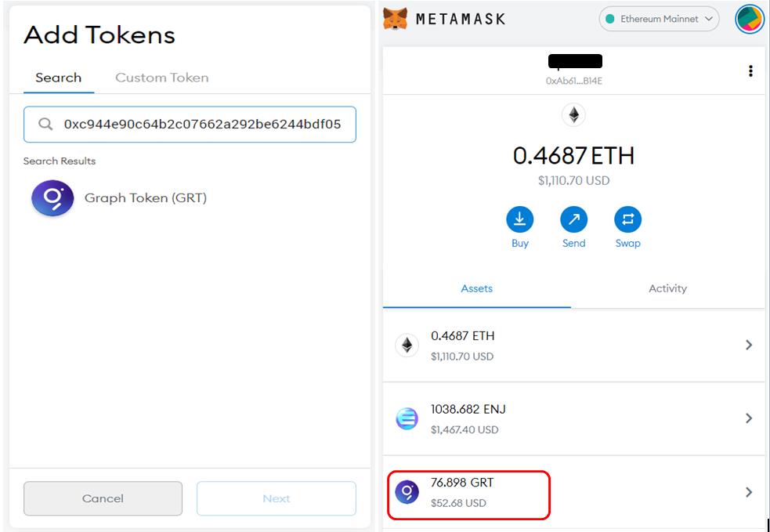770x532 pixels.
Task: Click the Ethereum logo above the balance
Action: point(573,115)
